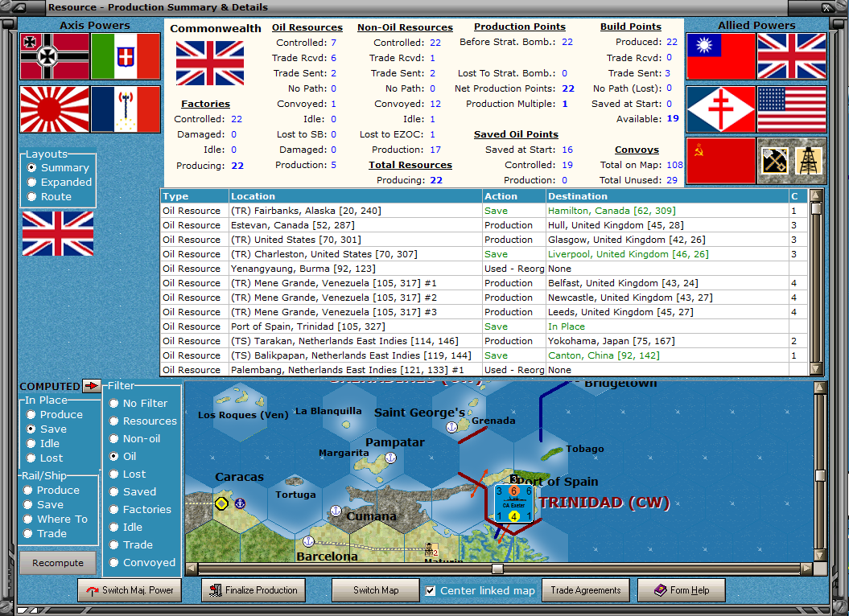This screenshot has width=849, height=616.
Task: Click the window system menu icon
Action: tap(19, 7)
